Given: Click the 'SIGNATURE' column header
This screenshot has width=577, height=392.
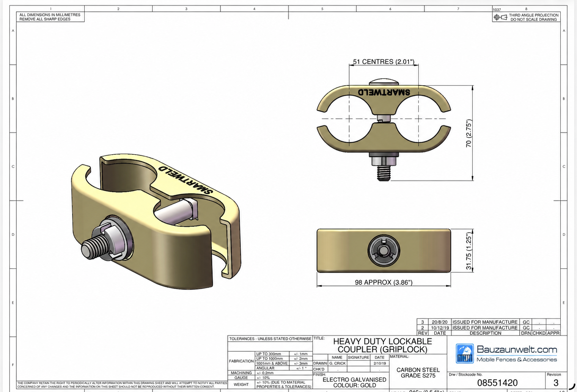Looking at the screenshot, I should 358,357.
